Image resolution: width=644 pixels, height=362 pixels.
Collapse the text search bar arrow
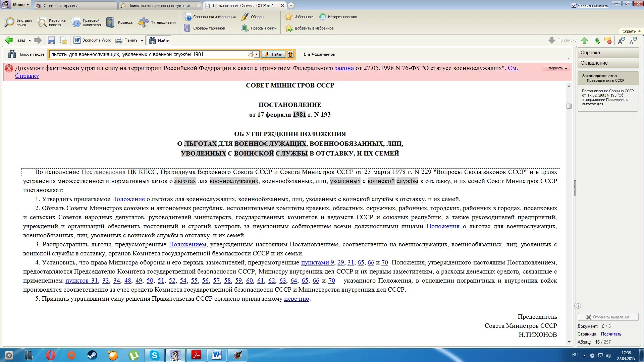coord(569,59)
